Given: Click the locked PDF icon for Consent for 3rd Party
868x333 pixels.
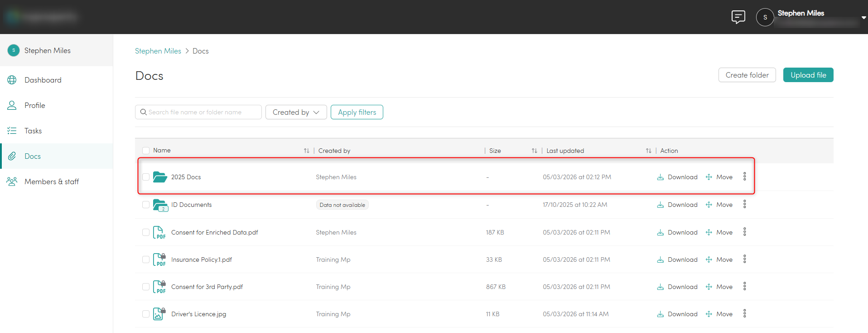Looking at the screenshot, I should (159, 287).
